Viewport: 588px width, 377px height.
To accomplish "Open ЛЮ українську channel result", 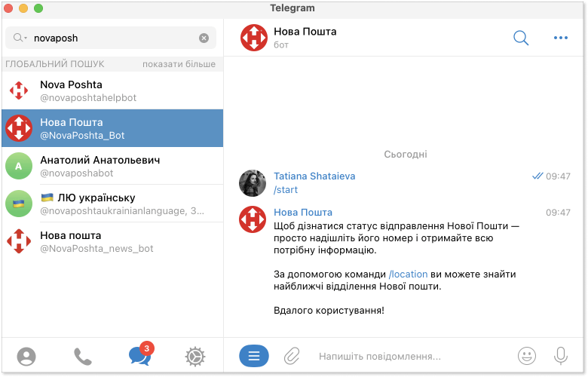I will [x=112, y=204].
